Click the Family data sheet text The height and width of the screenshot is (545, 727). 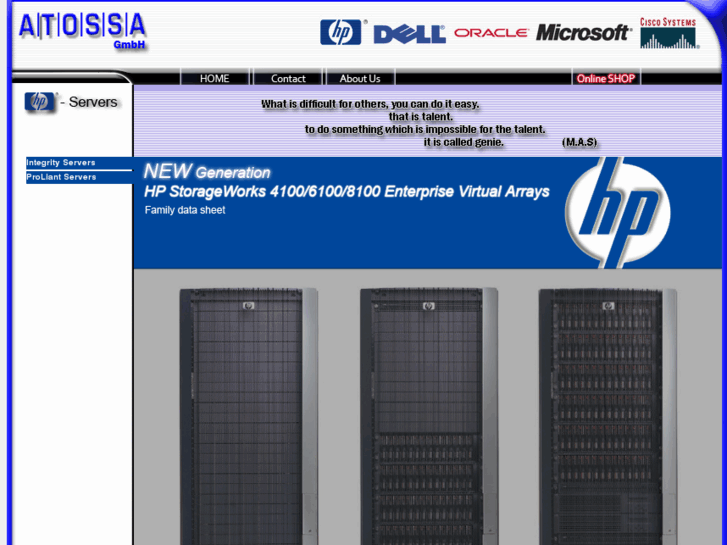[x=185, y=210]
